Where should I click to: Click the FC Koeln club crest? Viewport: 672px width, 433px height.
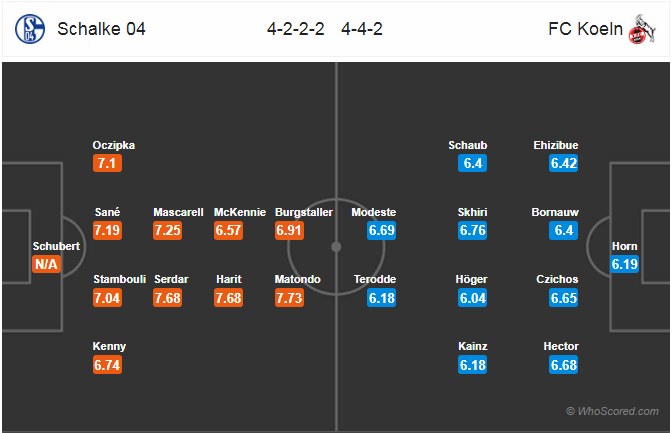(x=642, y=29)
